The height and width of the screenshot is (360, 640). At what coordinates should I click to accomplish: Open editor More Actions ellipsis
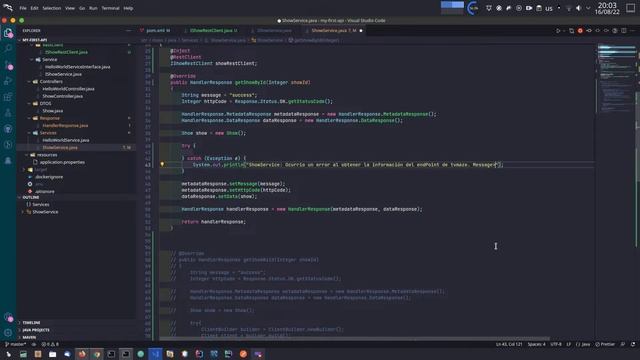(633, 31)
